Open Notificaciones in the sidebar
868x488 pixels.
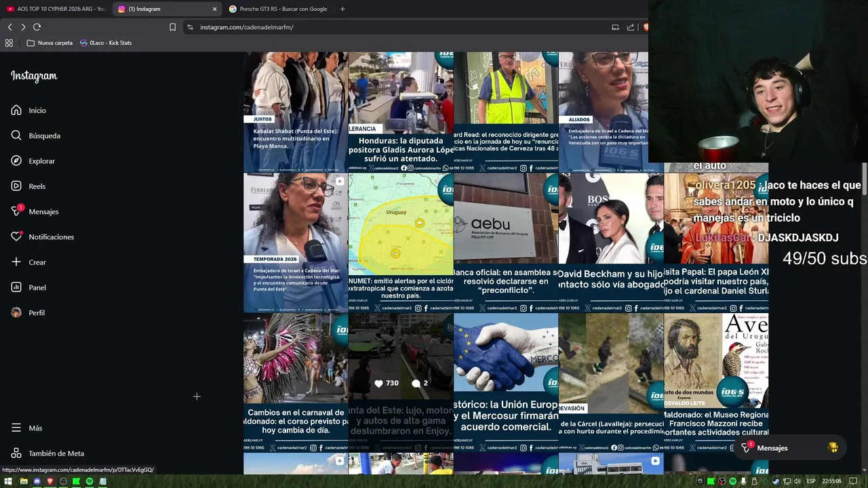[x=42, y=237]
